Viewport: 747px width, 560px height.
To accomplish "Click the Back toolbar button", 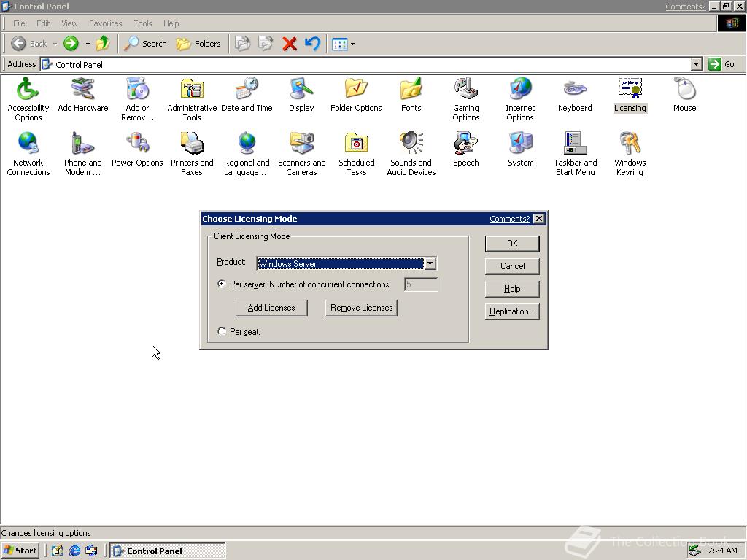I will tap(29, 44).
